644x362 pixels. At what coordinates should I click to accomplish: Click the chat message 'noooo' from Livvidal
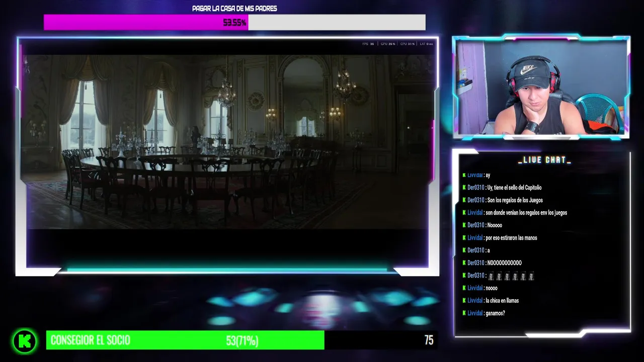(492, 288)
